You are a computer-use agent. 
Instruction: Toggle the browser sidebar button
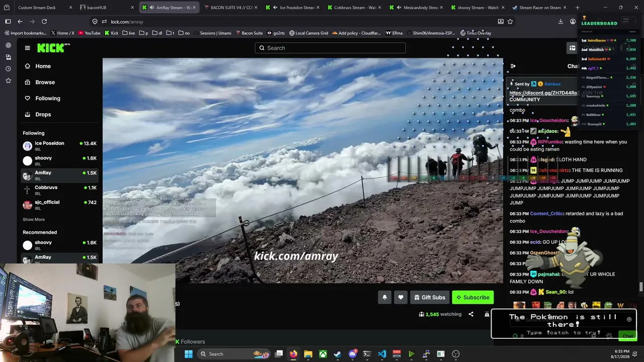[8, 22]
